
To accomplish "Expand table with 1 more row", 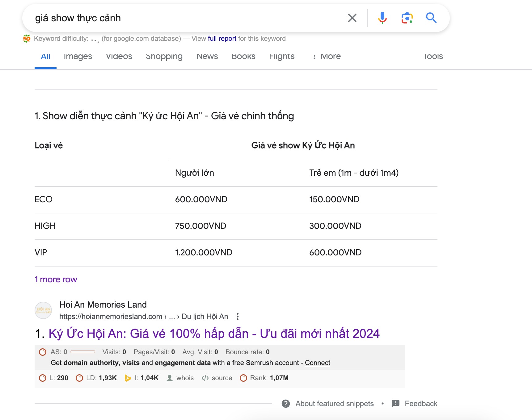I will tap(56, 279).
